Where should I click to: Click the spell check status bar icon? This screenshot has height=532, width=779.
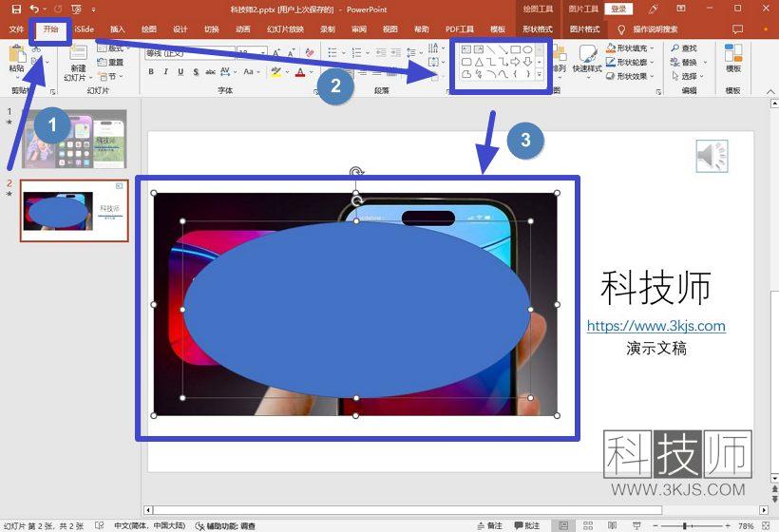click(x=100, y=525)
